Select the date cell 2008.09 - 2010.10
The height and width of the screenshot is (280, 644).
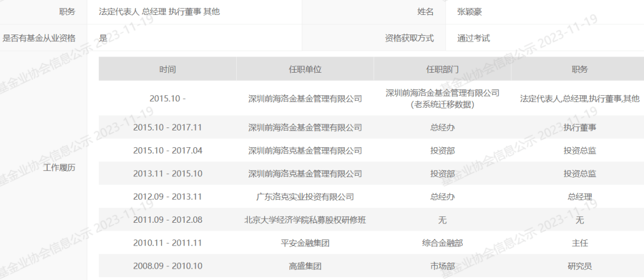[x=168, y=266]
